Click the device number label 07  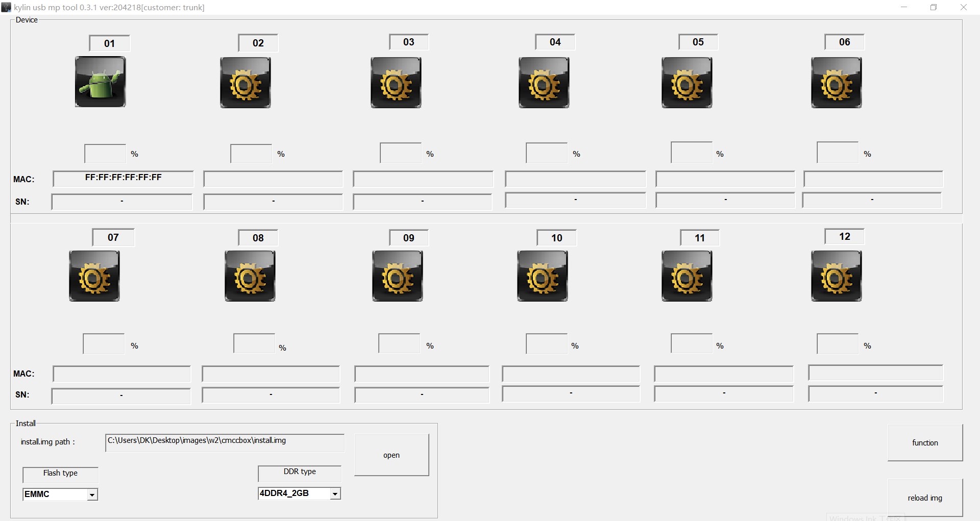pyautogui.click(x=113, y=237)
